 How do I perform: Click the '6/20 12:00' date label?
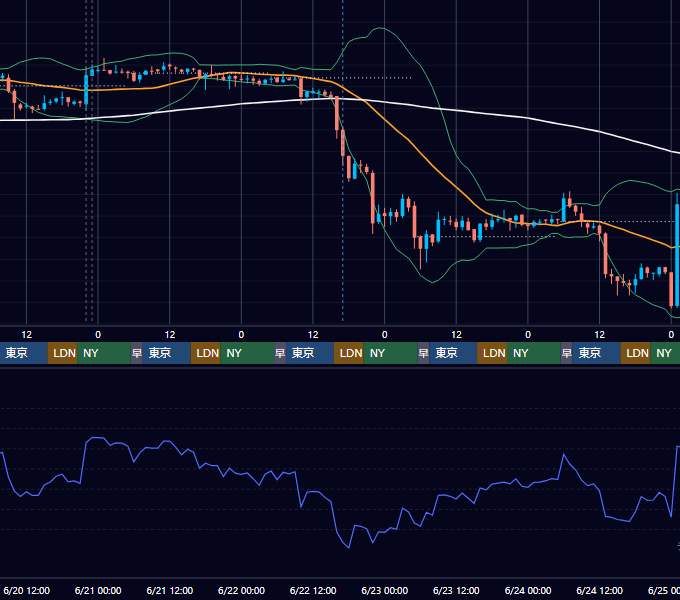(26, 590)
